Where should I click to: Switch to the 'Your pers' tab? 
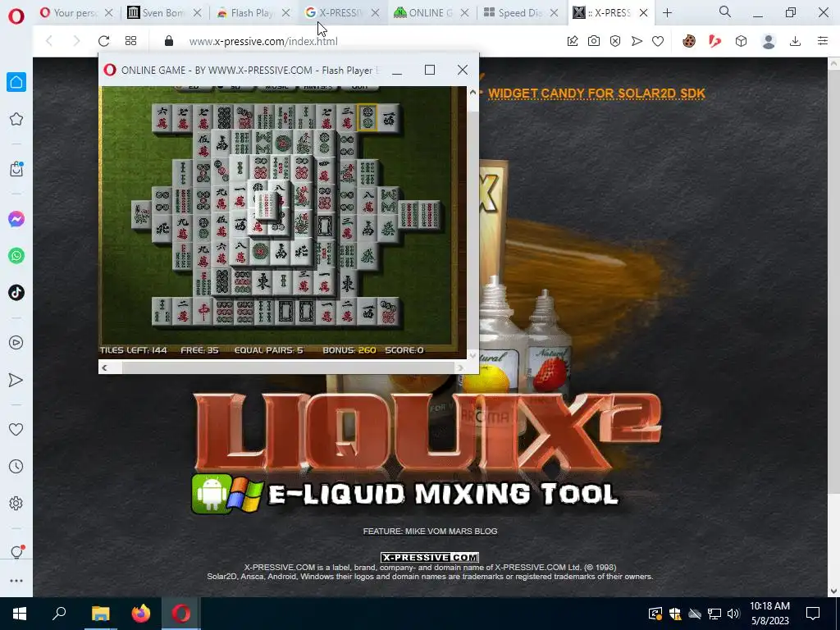[76, 13]
